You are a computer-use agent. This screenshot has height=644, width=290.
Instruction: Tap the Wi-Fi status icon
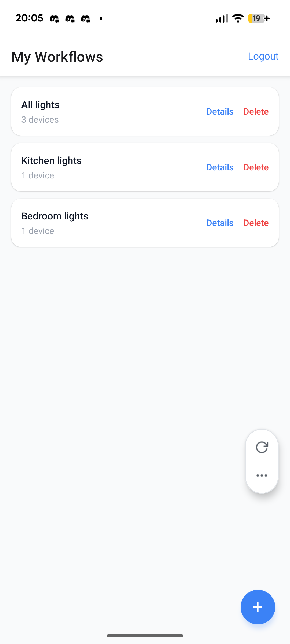(x=238, y=18)
